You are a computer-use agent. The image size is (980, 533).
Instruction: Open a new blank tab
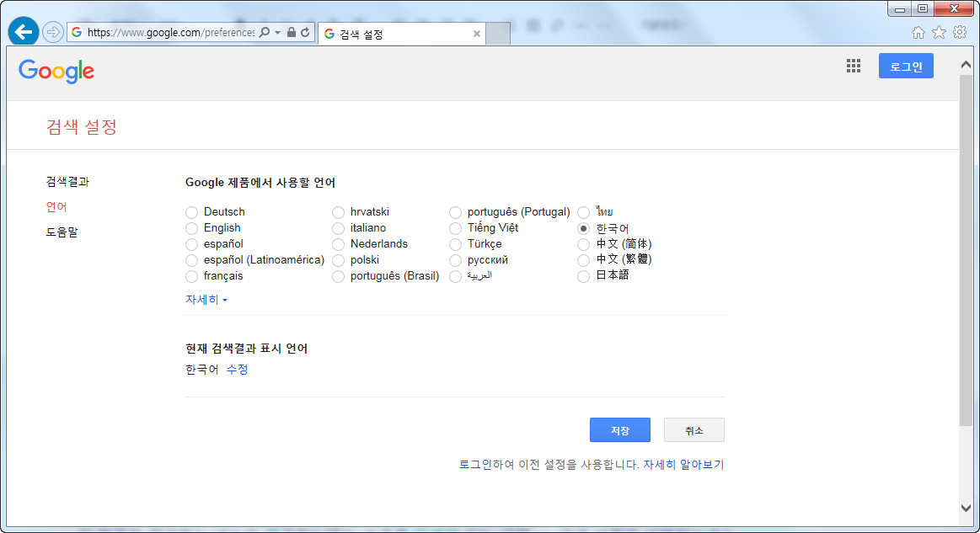(498, 34)
